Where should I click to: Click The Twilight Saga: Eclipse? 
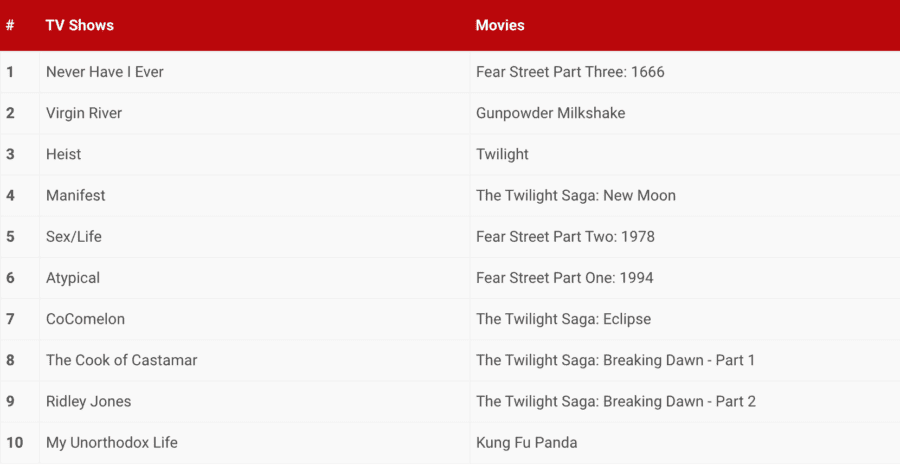coord(563,319)
